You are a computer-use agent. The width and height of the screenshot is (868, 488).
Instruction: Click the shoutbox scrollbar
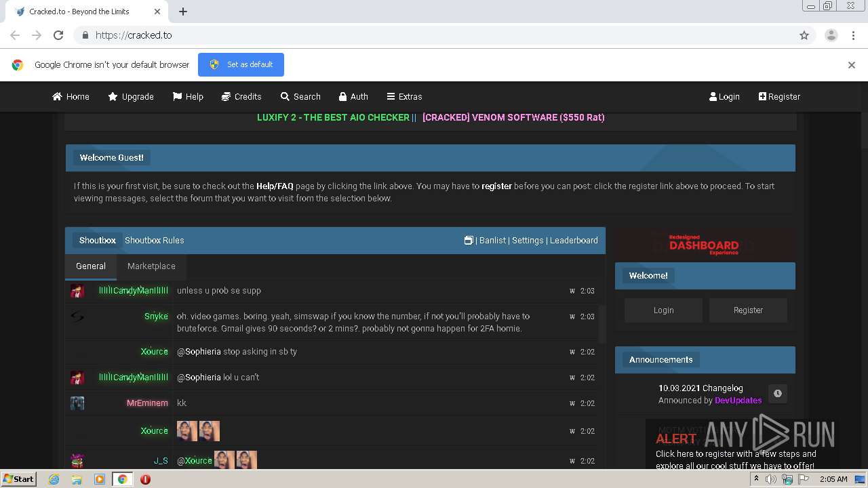[602, 324]
